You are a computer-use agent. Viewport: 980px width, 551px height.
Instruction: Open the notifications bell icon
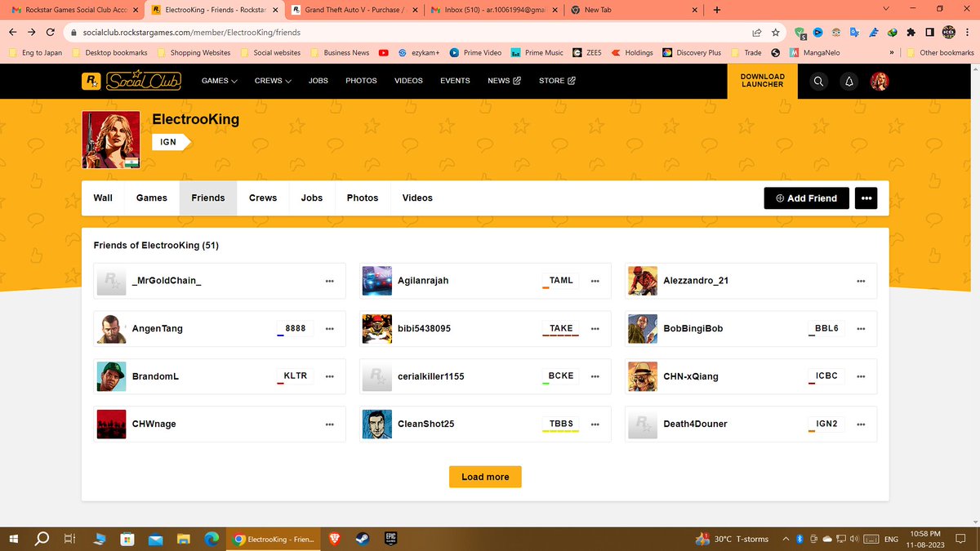849,81
